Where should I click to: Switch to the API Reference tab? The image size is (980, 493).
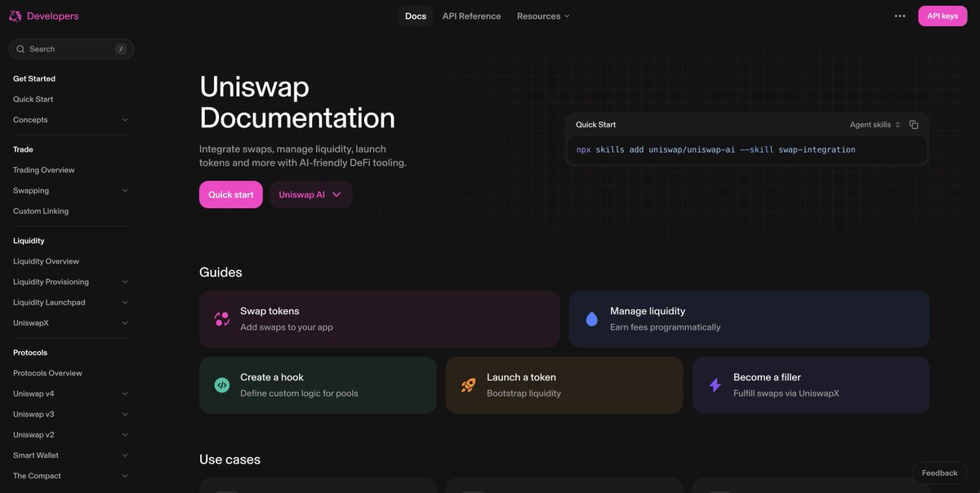(x=471, y=16)
